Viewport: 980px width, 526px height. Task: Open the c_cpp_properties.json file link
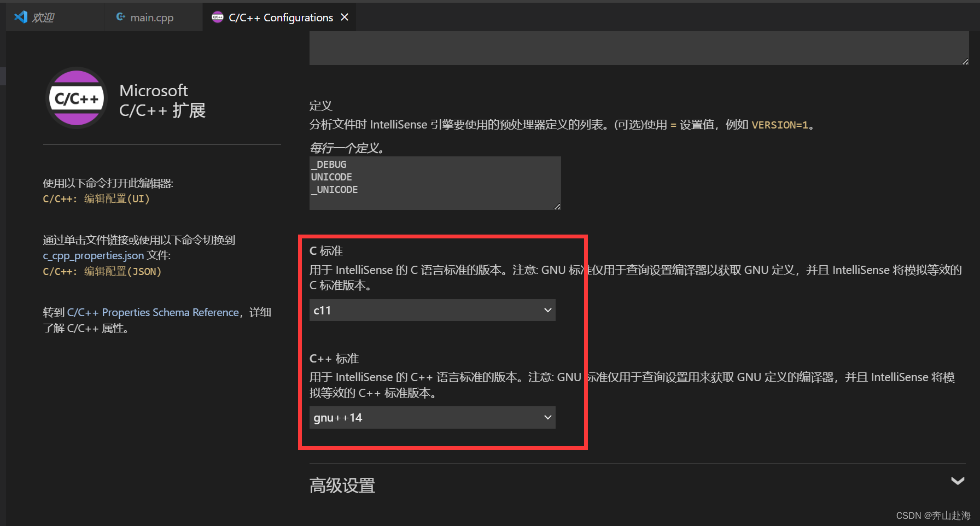coord(94,255)
